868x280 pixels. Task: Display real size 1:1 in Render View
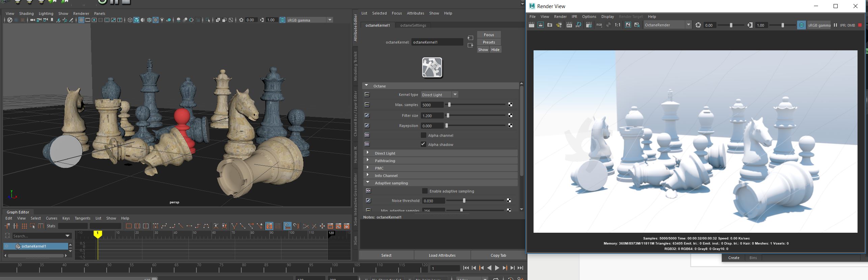tap(618, 25)
